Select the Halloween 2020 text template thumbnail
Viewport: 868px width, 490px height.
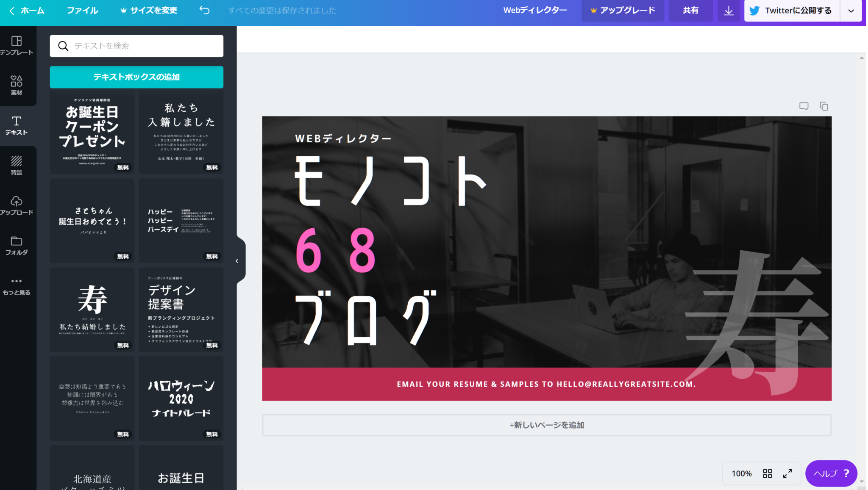[x=181, y=398]
